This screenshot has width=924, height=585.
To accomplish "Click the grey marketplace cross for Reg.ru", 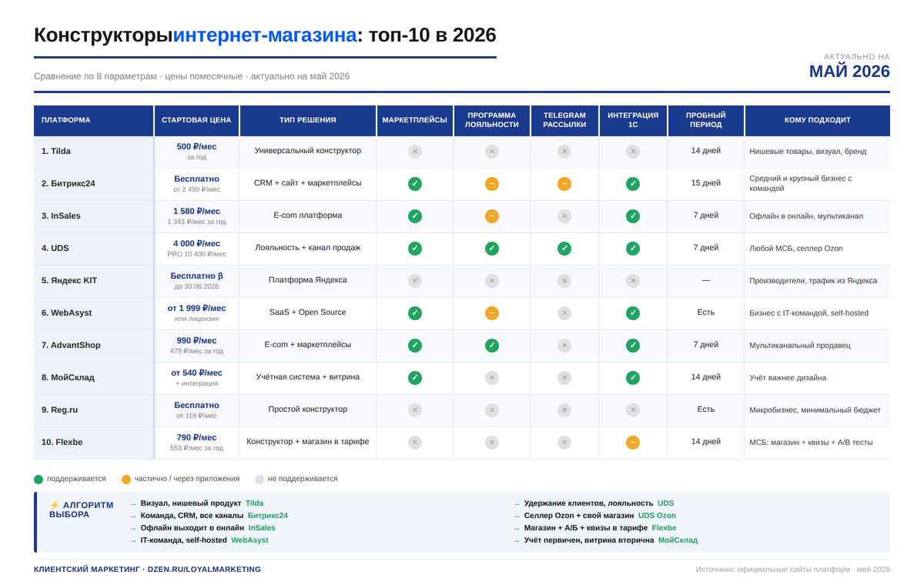I will point(415,410).
